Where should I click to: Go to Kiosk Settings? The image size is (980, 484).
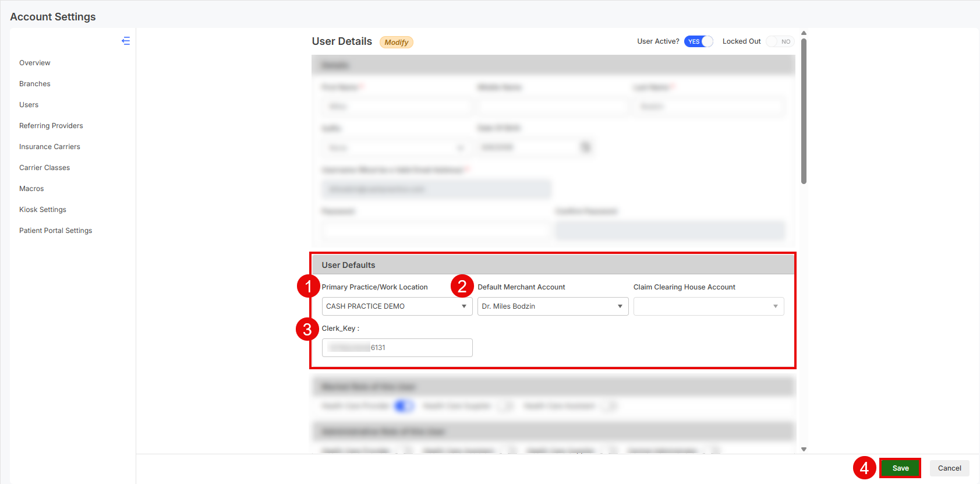43,210
